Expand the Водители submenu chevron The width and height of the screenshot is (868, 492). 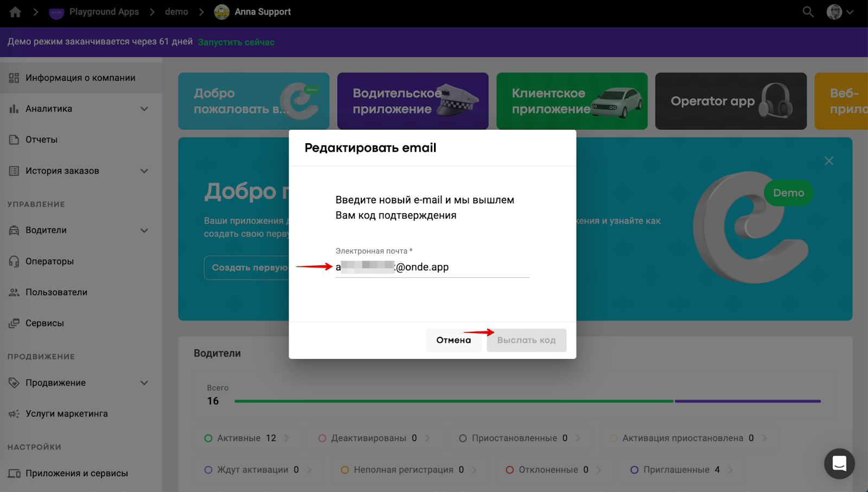pos(144,230)
